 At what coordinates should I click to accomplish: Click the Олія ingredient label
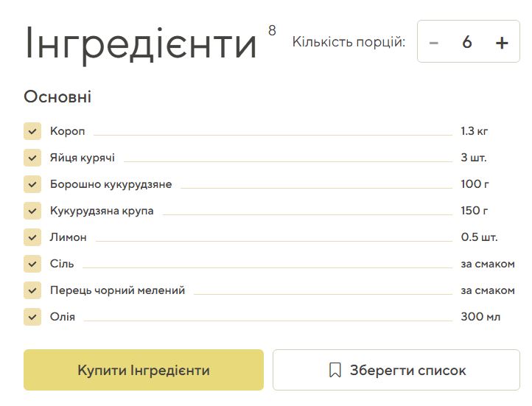63,317
